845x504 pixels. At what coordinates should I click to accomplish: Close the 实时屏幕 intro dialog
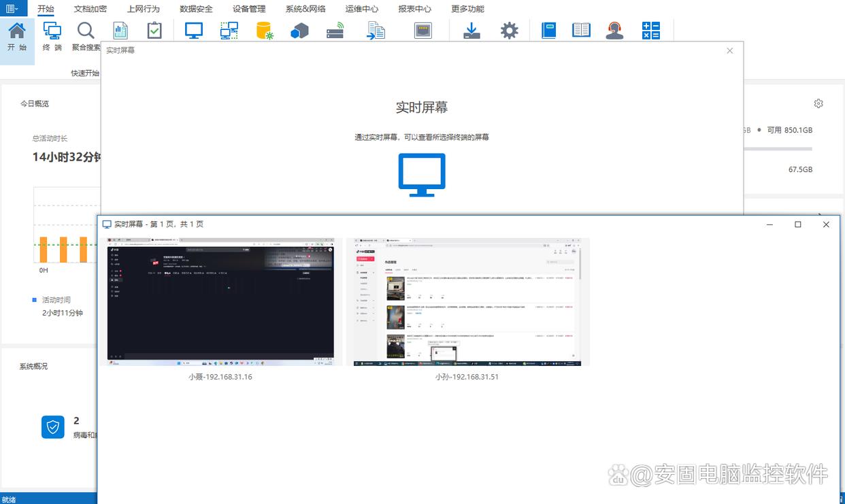730,50
